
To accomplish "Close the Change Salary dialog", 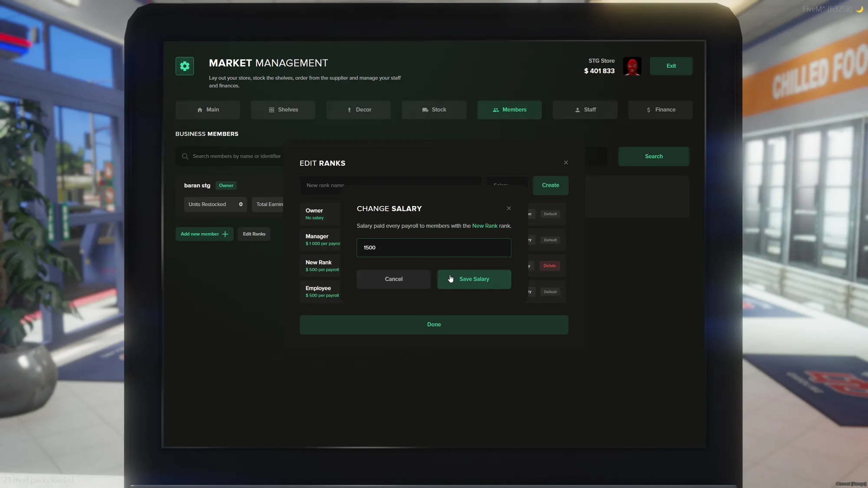I will click(x=509, y=208).
